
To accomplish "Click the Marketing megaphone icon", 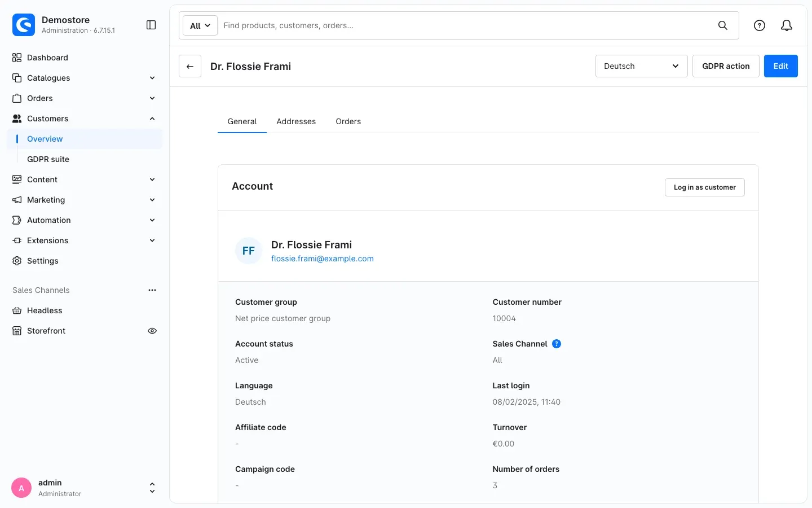I will click(x=17, y=200).
